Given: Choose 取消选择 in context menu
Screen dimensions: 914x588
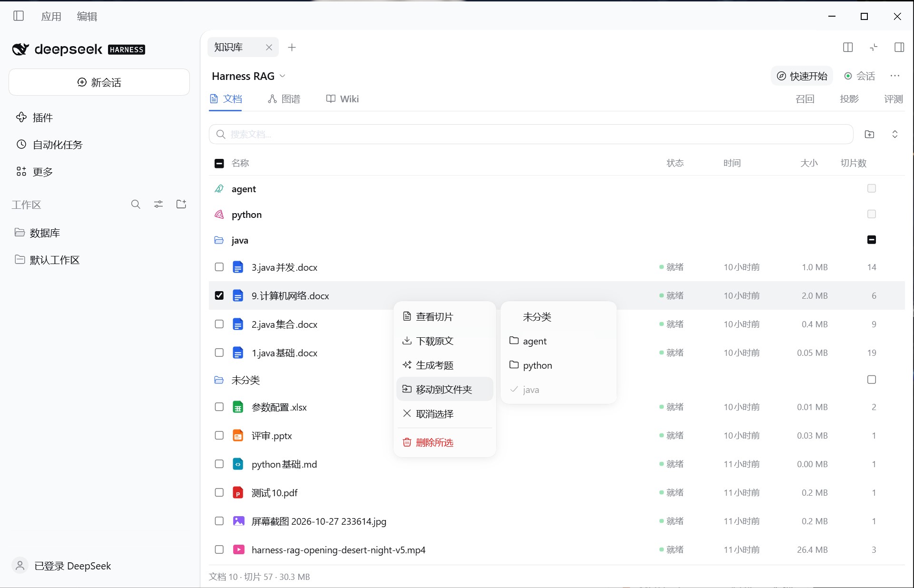Looking at the screenshot, I should coord(445,414).
